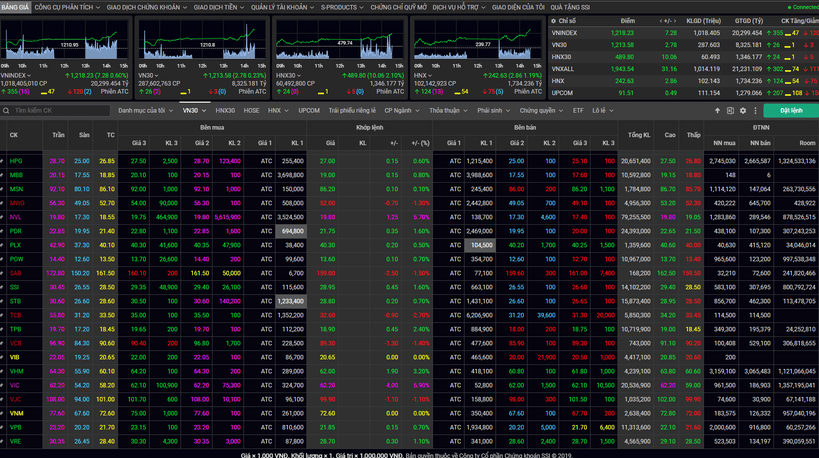Viewport: 819px width, 458px height.
Task: Select the VN30 board tab
Action: tap(194, 111)
